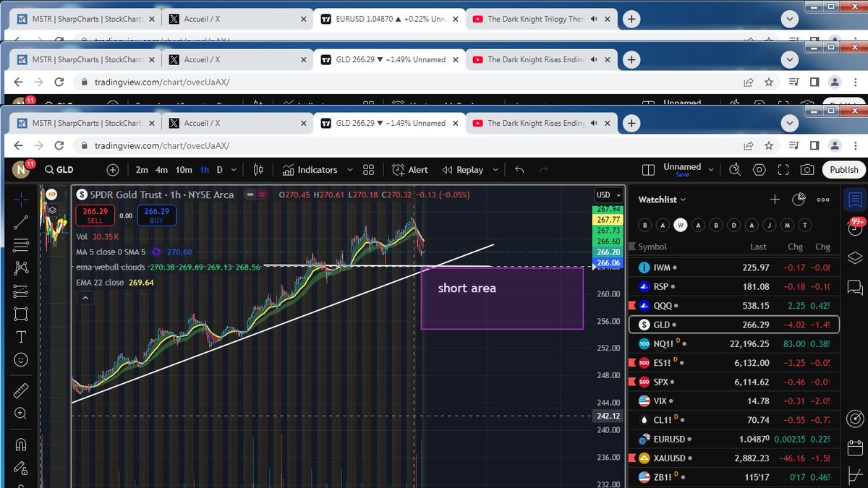Select the ruler measure tool
This screenshot has height=488, width=868.
pyautogui.click(x=21, y=390)
